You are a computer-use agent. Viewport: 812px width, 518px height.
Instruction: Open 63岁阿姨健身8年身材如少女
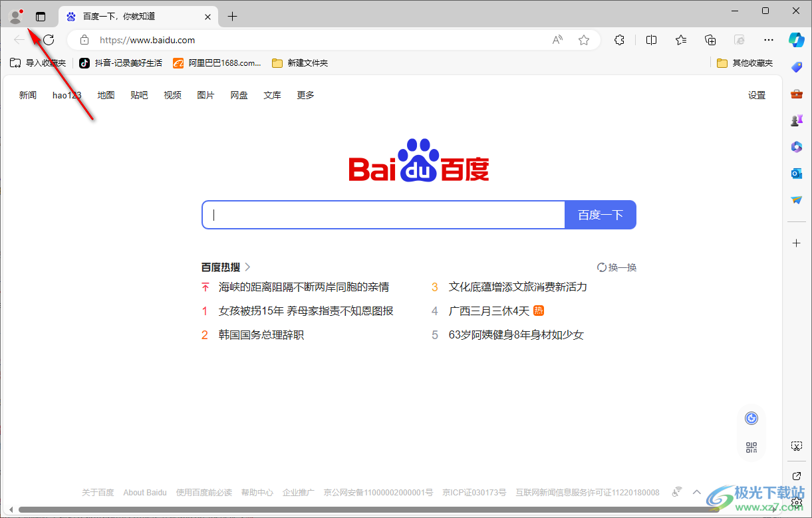coord(516,335)
